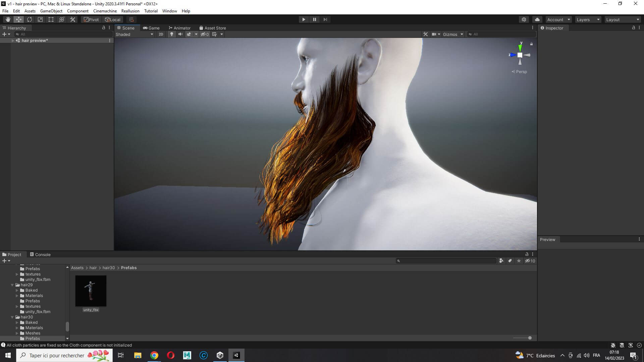644x362 pixels.
Task: Select the Scale tool
Action: point(40,19)
